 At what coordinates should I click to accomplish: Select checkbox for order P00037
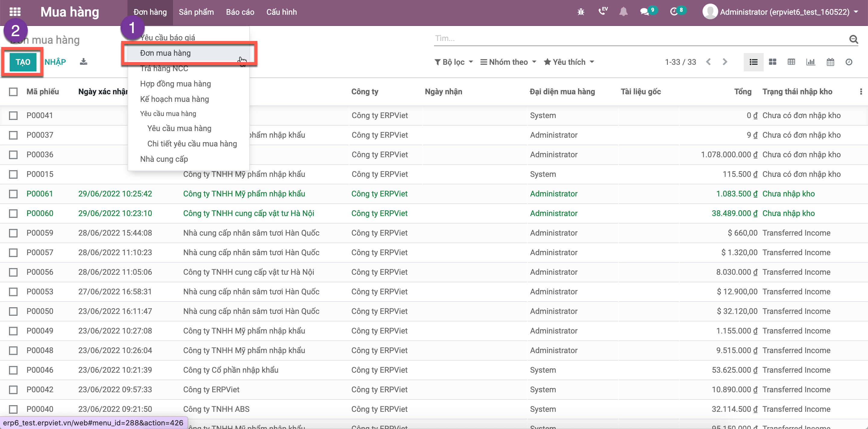[x=13, y=135]
